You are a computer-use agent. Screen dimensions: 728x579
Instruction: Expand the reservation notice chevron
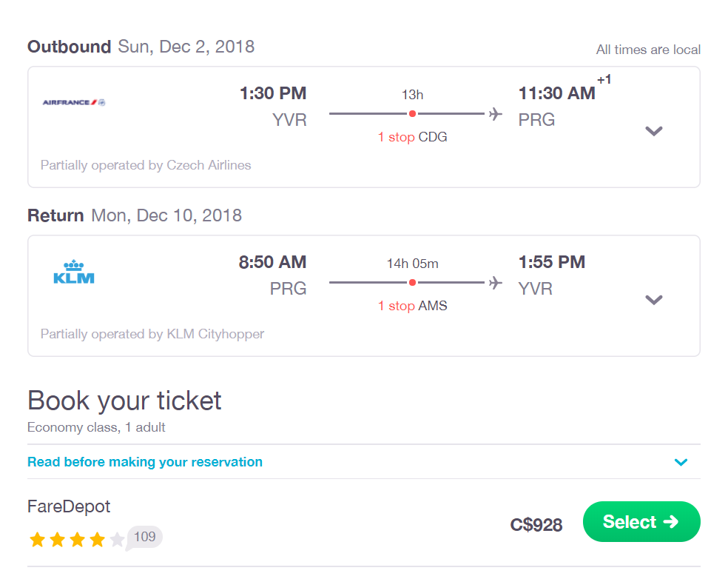click(x=681, y=462)
